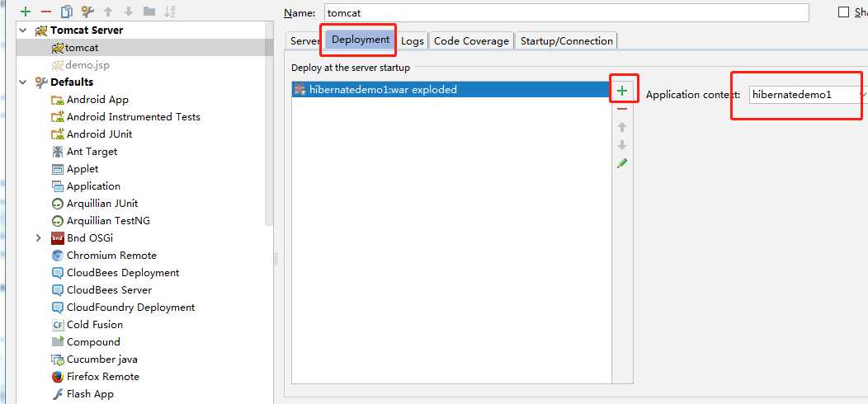Viewport: 868px width, 404px height.
Task: Click into the Name field containing tomcat
Action: pos(566,12)
